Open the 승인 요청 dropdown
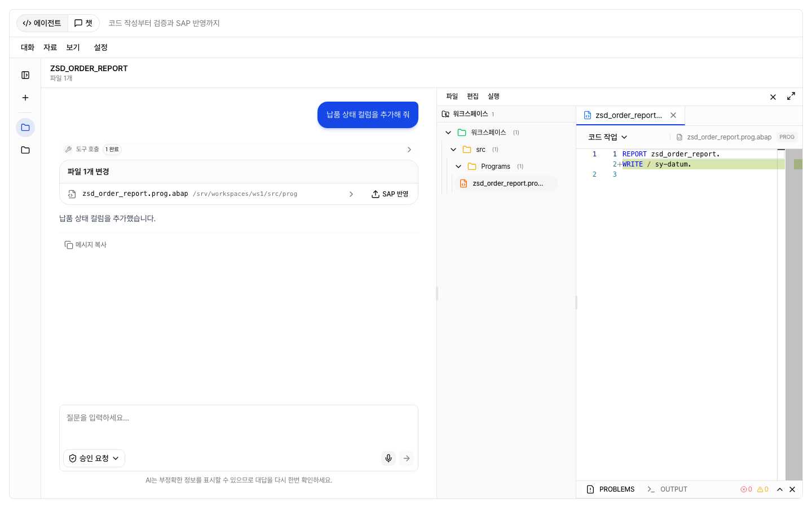 (x=94, y=458)
